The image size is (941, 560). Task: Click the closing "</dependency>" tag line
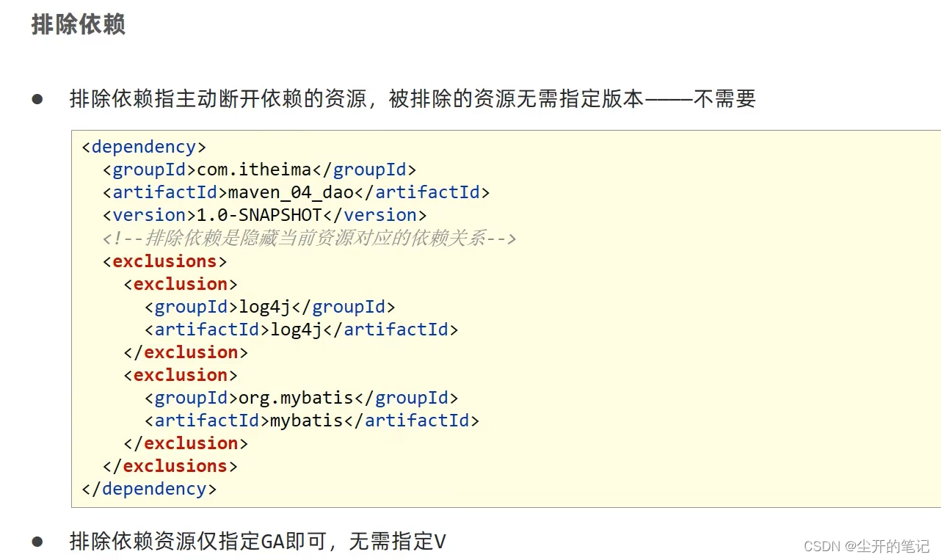coord(149,488)
